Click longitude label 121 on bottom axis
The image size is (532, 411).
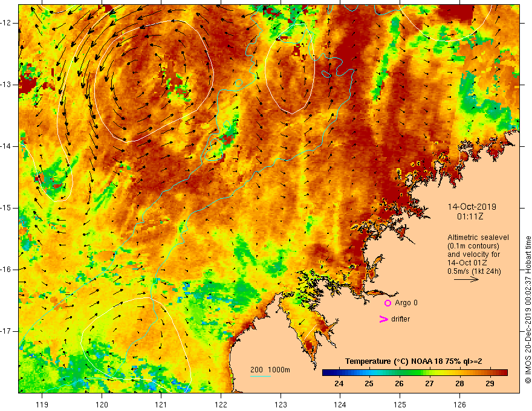pyautogui.click(x=161, y=404)
